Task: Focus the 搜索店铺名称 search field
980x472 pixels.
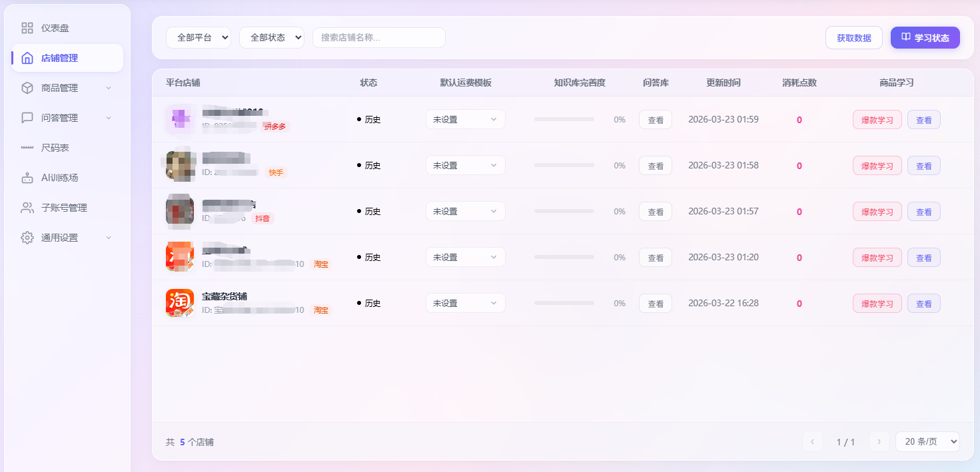Action: point(378,38)
